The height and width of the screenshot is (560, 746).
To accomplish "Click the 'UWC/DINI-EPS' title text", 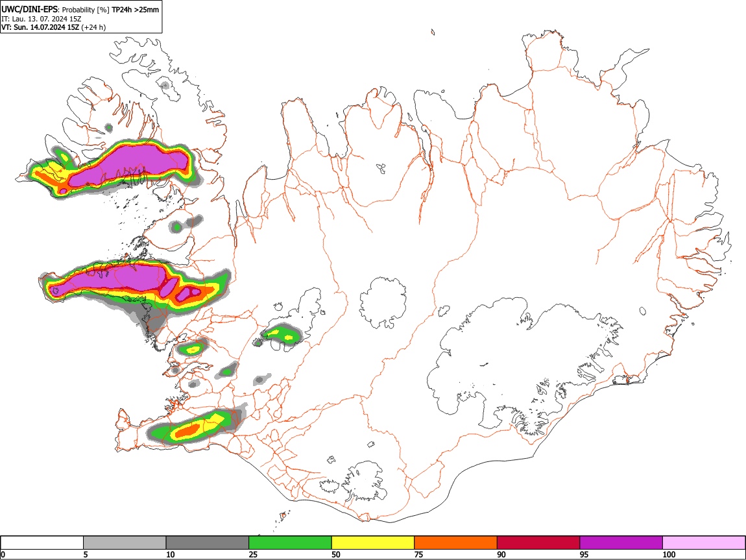I will [29, 9].
